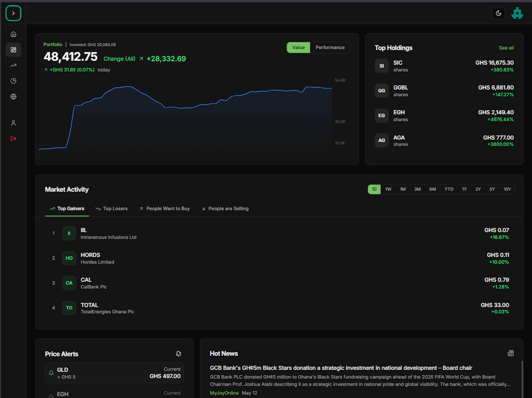Click See all in Top Holdings

506,48
